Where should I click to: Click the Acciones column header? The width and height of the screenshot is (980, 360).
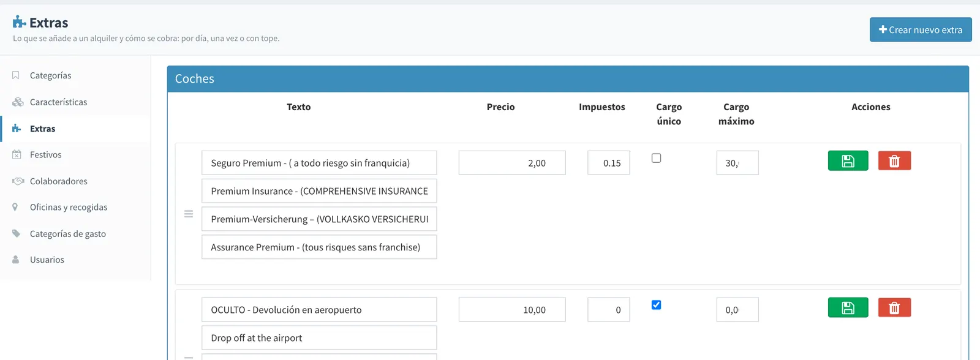[x=871, y=107]
